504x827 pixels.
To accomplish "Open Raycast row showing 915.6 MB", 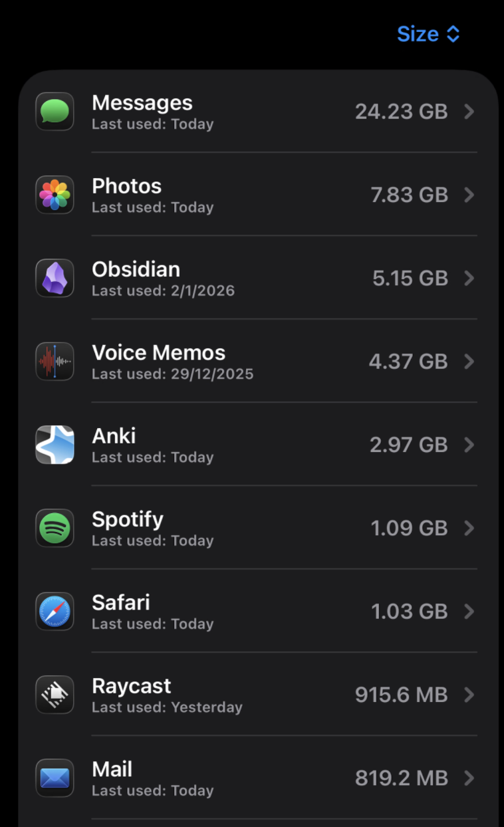I will click(x=266, y=695).
